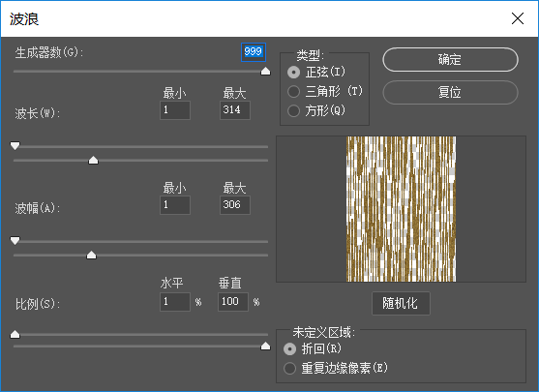The width and height of the screenshot is (539, 392).
Task: Click the 生成器数 slider handle
Action: pos(266,72)
